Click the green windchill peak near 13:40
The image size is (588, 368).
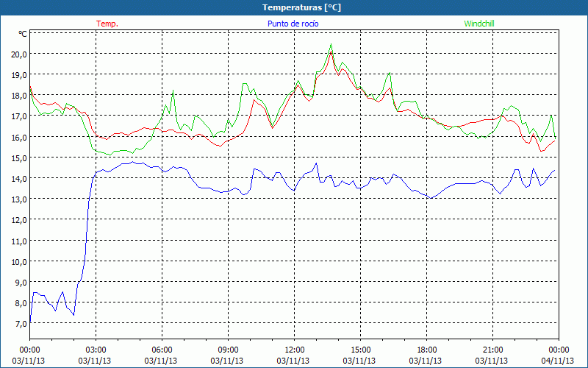click(331, 44)
